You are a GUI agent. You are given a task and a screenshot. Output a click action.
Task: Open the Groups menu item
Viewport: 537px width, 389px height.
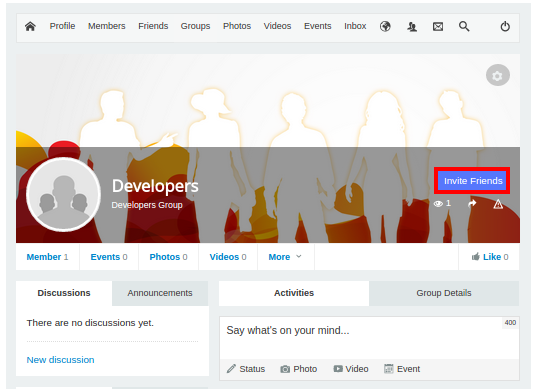[195, 26]
